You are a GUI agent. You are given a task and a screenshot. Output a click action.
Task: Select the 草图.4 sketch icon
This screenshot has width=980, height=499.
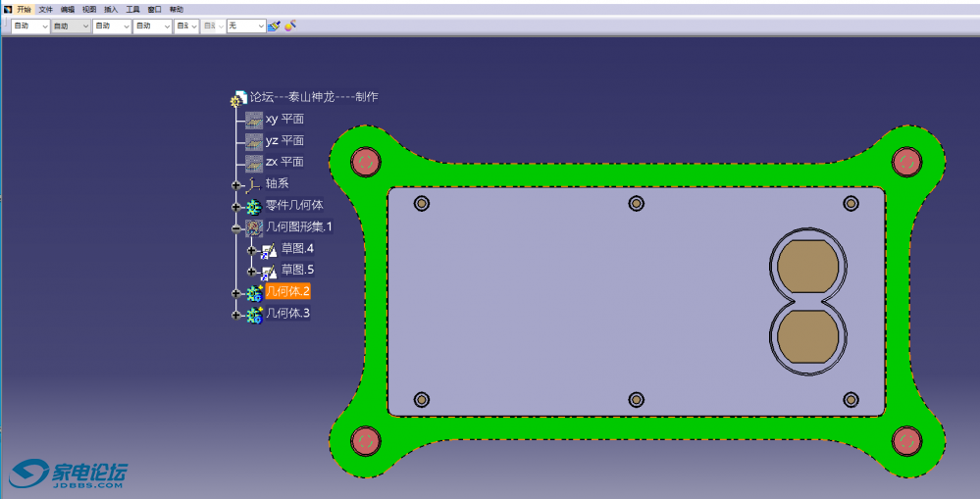[270, 249]
